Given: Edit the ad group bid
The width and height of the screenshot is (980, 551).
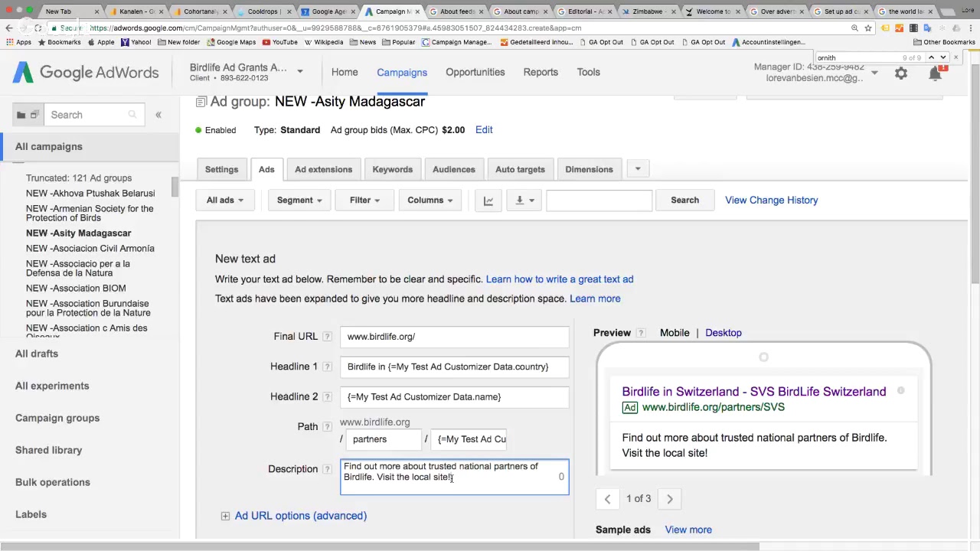Looking at the screenshot, I should pos(484,130).
